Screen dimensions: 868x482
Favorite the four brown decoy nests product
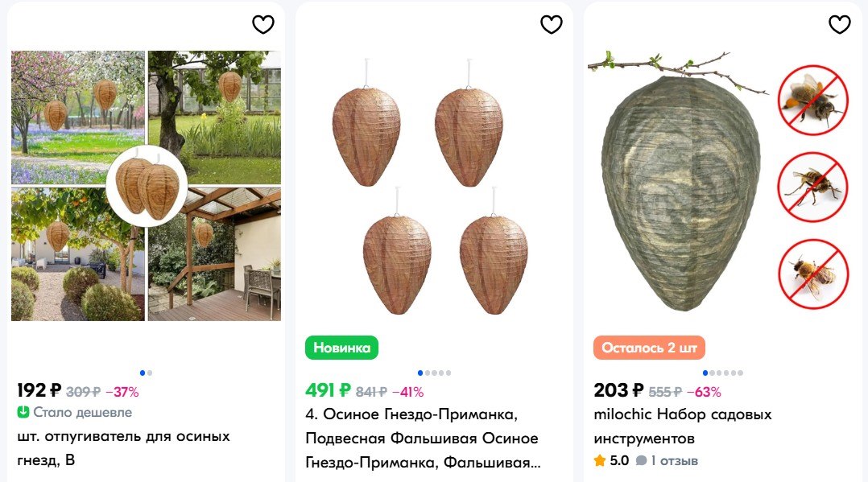point(552,24)
